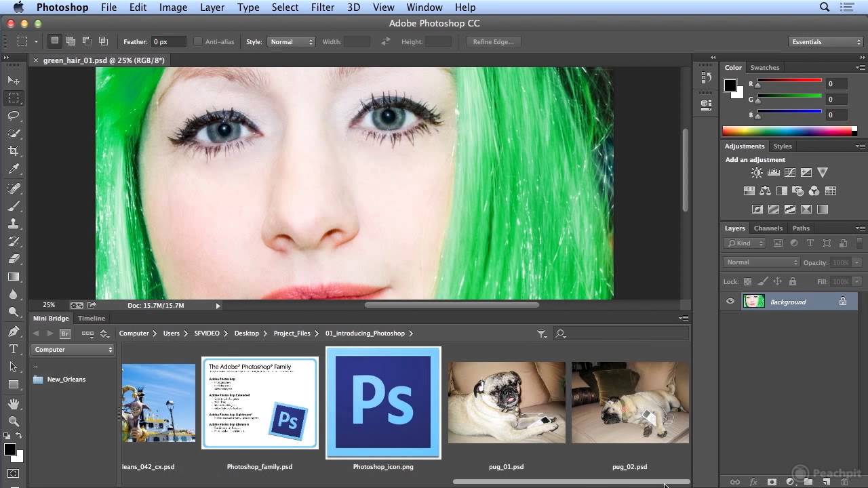Viewport: 868px width, 488px height.
Task: Open the Layer menu
Action: click(x=212, y=7)
